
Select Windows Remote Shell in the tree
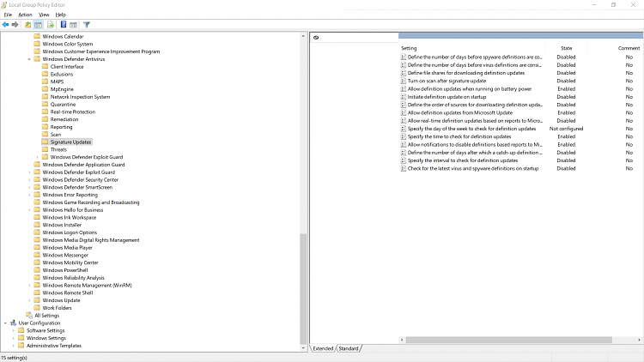[68, 293]
